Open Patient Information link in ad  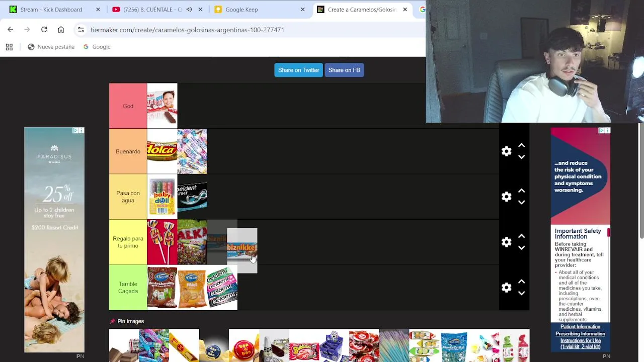click(x=580, y=327)
